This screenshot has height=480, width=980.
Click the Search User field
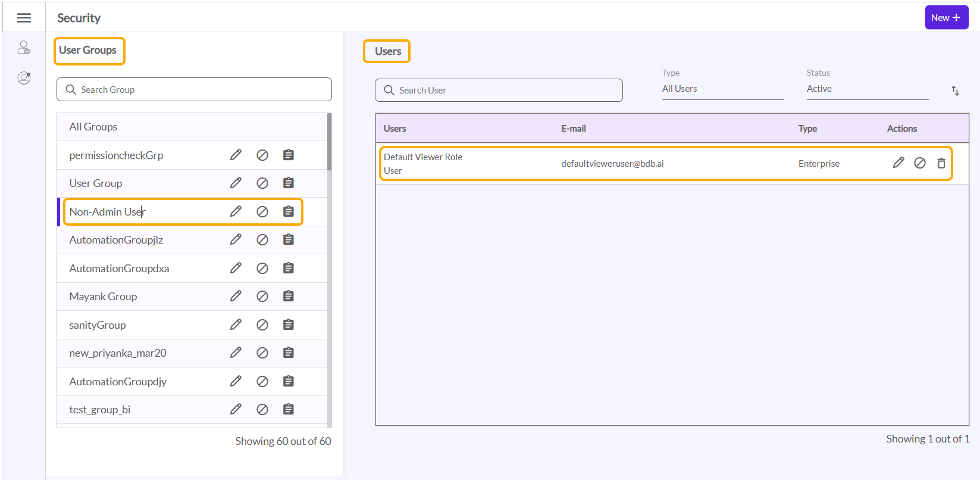(x=499, y=90)
